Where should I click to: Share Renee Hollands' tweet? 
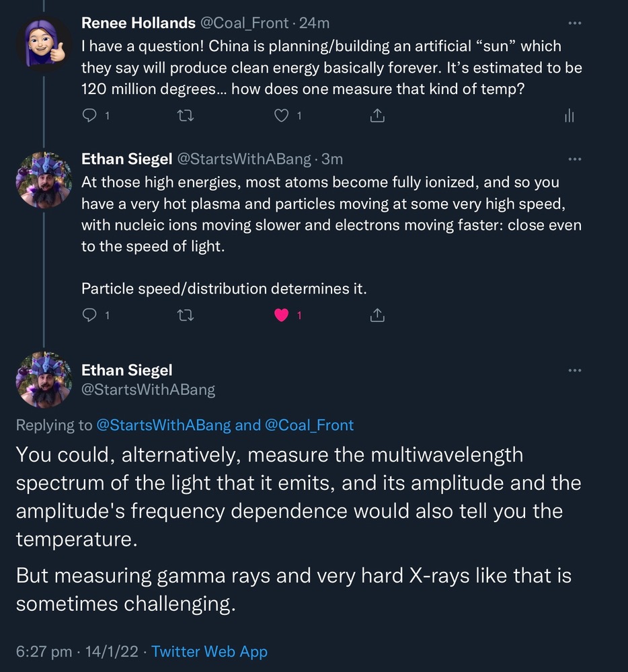click(x=378, y=116)
